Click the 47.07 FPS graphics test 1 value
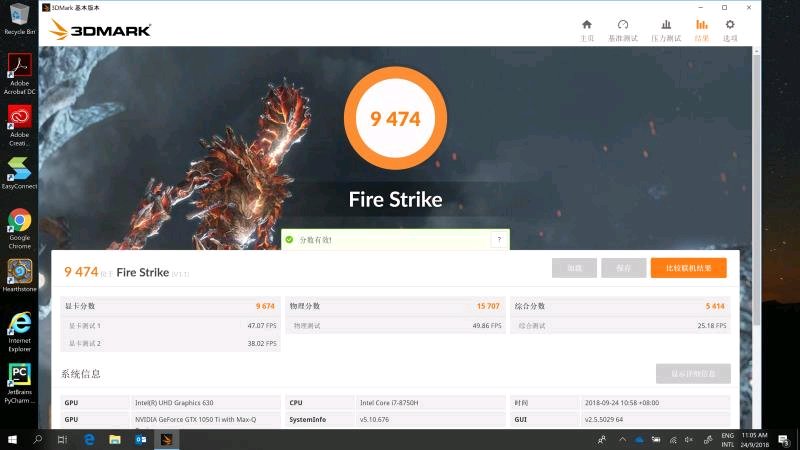Screen dimensions: 800x450 tap(262, 326)
